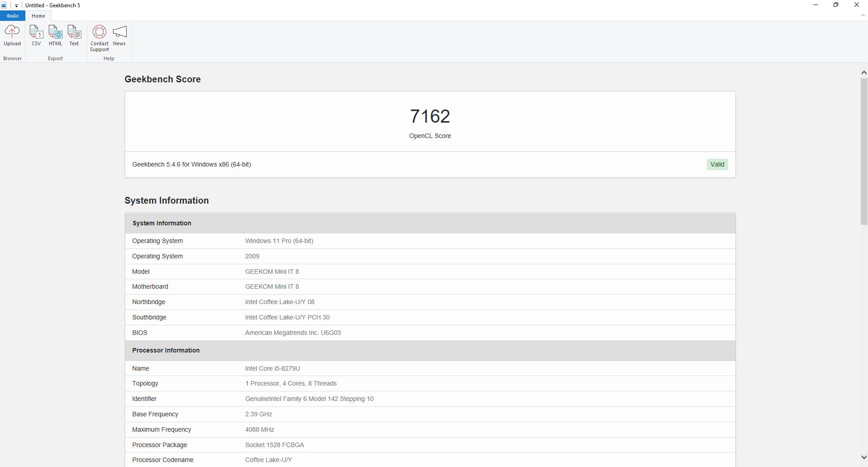This screenshot has width=868, height=467.
Task: Export results as CSV
Action: point(36,35)
